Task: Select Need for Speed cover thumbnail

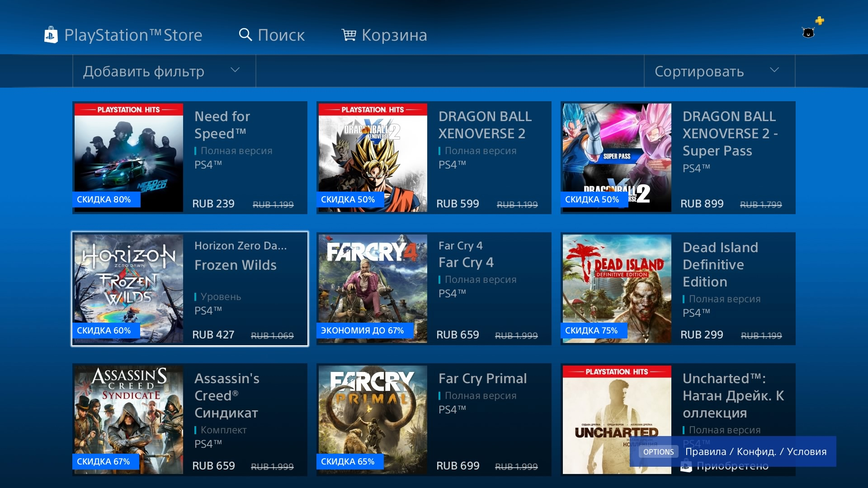Action: point(129,158)
